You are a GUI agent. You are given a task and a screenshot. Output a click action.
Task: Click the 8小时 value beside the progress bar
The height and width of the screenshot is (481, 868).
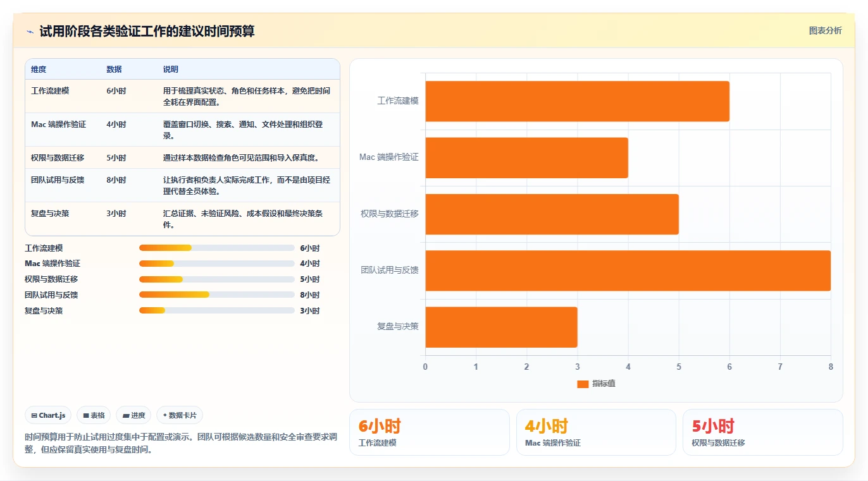pos(310,295)
